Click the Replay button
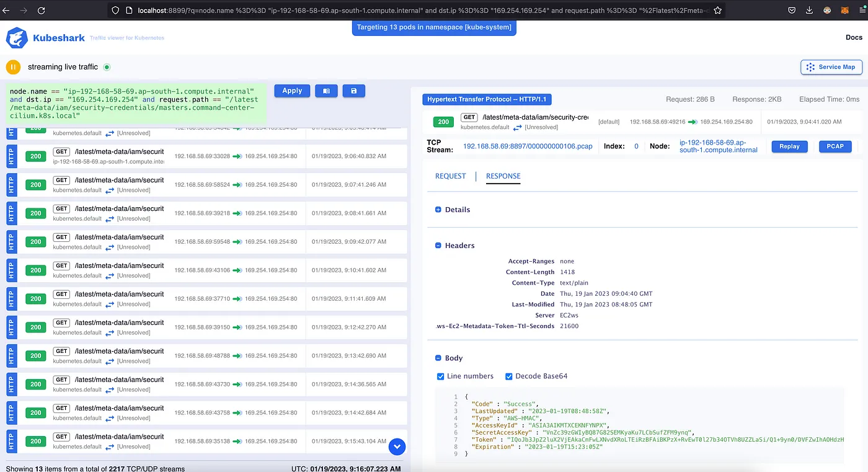The height and width of the screenshot is (472, 868). [x=789, y=147]
